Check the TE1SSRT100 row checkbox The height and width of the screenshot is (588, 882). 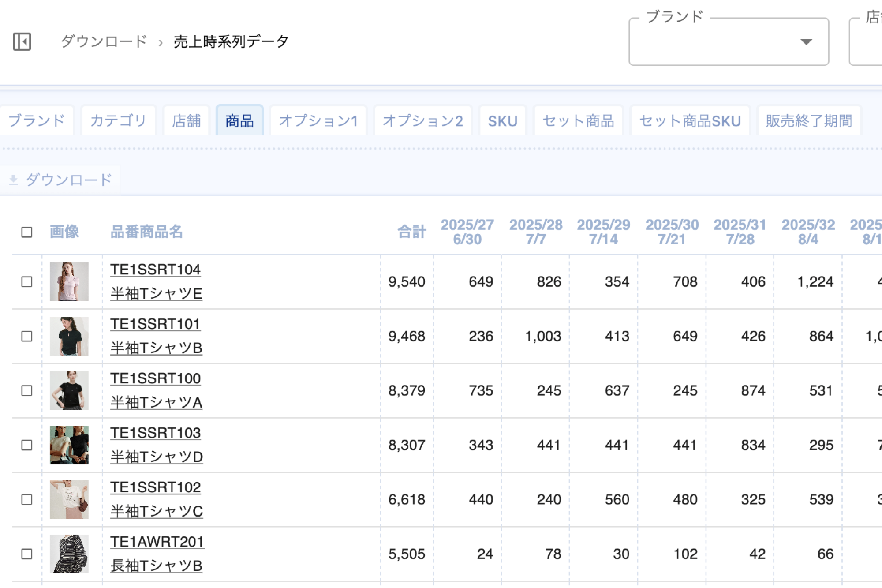(27, 391)
